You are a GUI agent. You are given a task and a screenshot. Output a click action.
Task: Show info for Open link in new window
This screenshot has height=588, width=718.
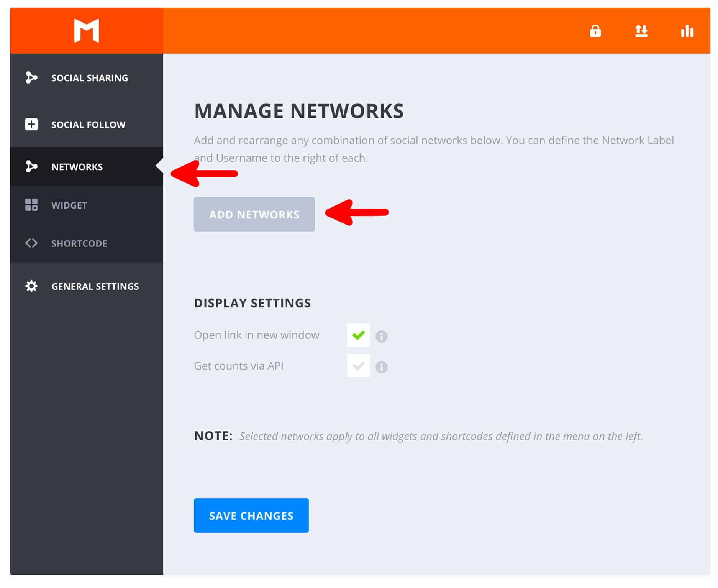381,336
